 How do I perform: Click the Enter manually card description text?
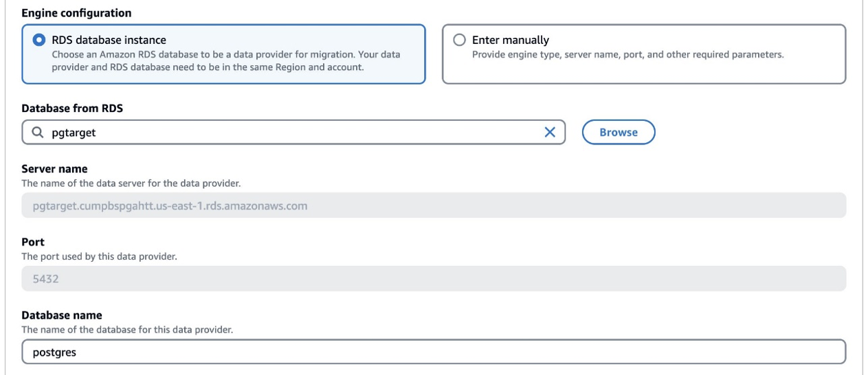[x=627, y=54]
